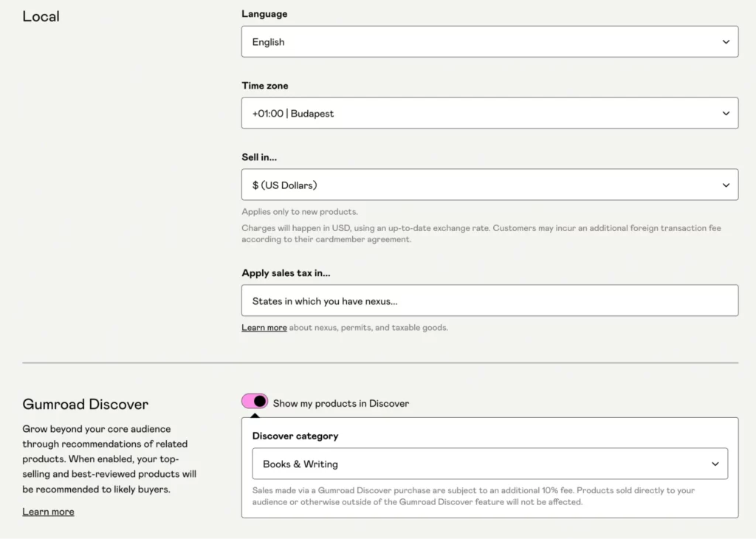Click 'Learn more' under Gumroad Discover description
756x539 pixels.
[48, 511]
